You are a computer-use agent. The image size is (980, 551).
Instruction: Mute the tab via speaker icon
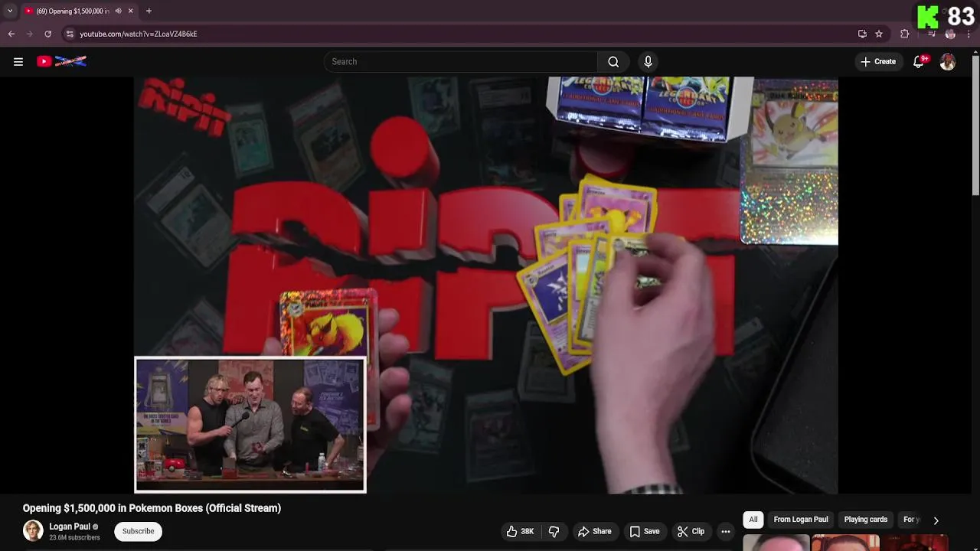[x=118, y=11]
